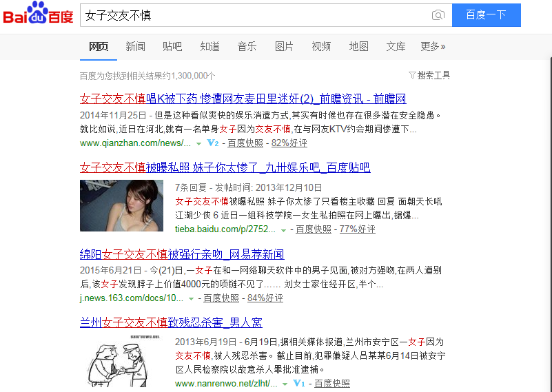The height and width of the screenshot is (392, 552).
Task: Open 百度快照 for the tieba result
Action: click(x=314, y=229)
